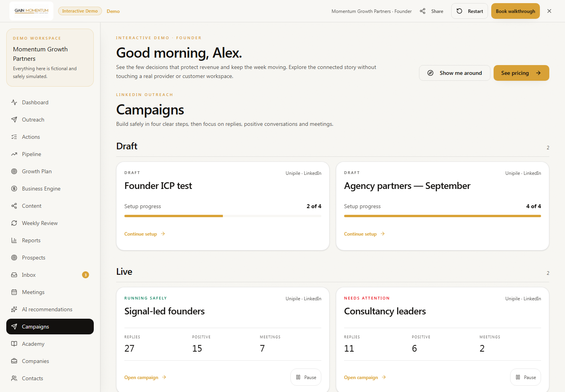
Task: Go to Dashboard in the sidebar
Action: tap(50, 102)
